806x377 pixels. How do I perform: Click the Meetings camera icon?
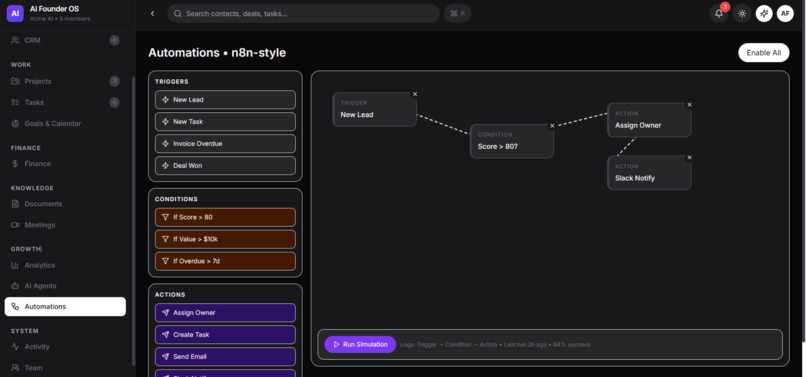coord(15,225)
